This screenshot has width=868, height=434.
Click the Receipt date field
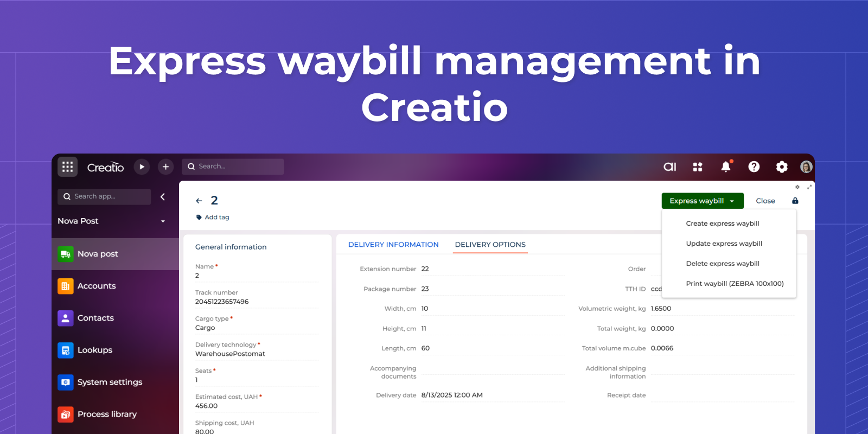[x=722, y=395]
